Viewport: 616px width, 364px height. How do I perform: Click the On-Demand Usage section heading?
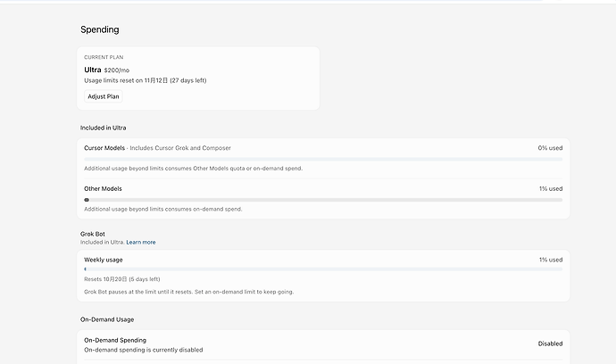(107, 319)
